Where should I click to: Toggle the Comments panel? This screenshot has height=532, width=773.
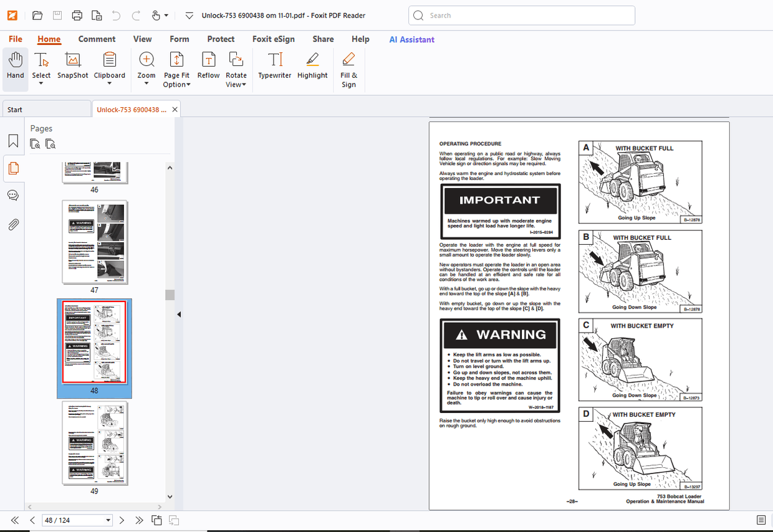point(13,195)
